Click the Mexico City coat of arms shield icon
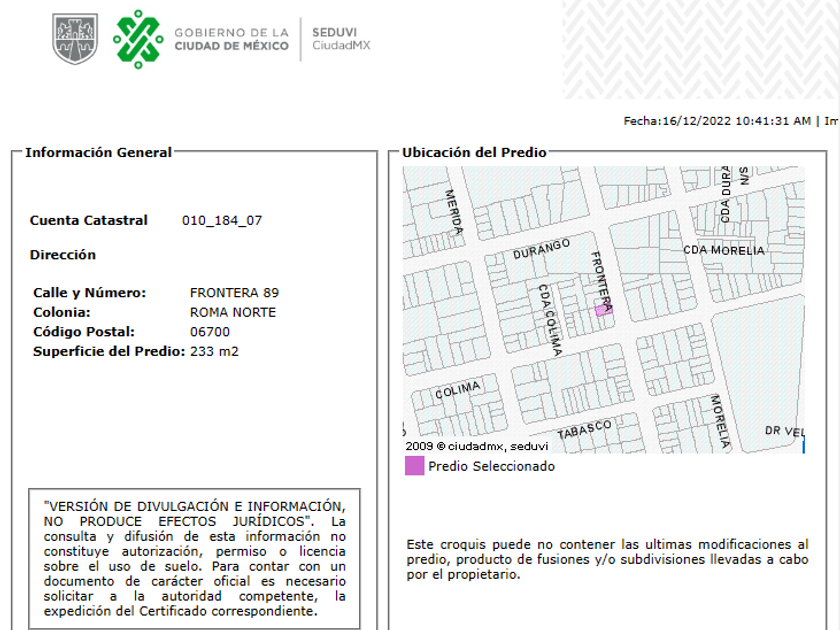This screenshot has height=630, width=840. [75, 39]
